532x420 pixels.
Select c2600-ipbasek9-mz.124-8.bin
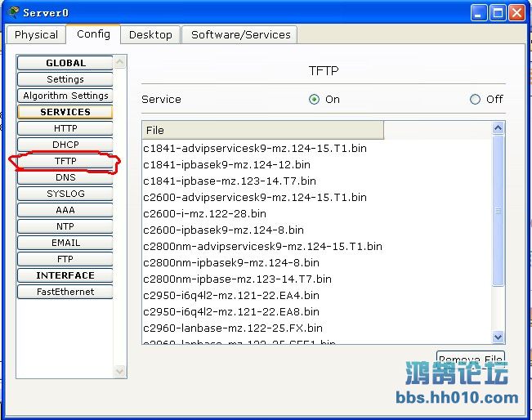[x=223, y=230]
